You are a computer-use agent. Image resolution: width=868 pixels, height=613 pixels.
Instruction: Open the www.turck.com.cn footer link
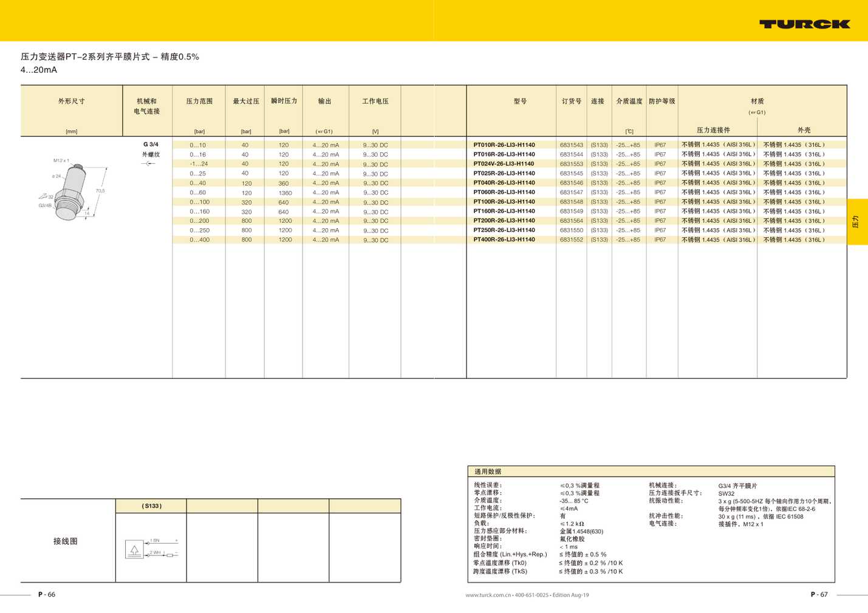(489, 595)
